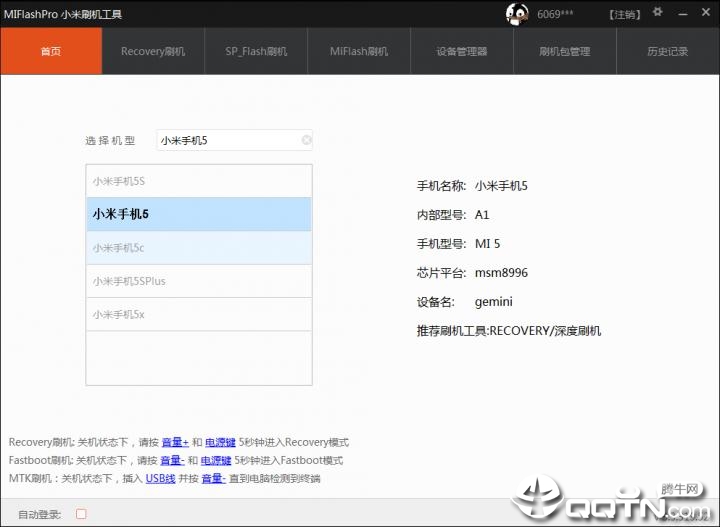Open the 设备管理器 tab
Image resolution: width=720 pixels, height=527 pixels.
coord(462,51)
